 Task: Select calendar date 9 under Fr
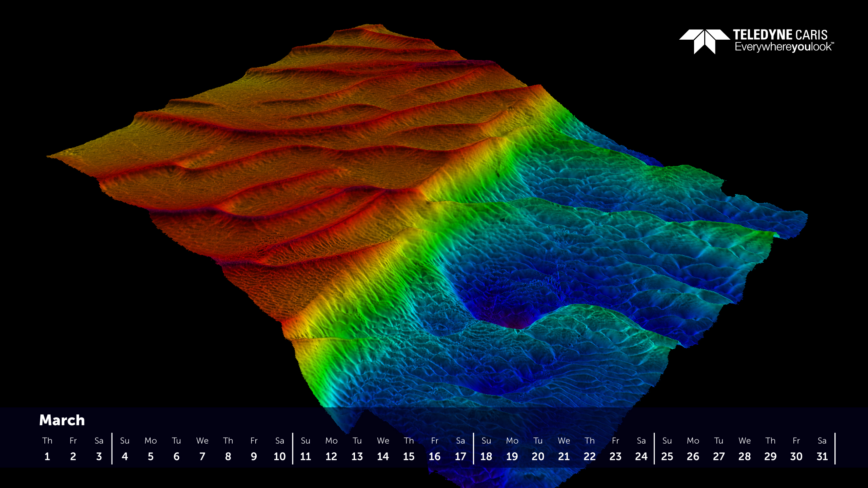point(254,456)
